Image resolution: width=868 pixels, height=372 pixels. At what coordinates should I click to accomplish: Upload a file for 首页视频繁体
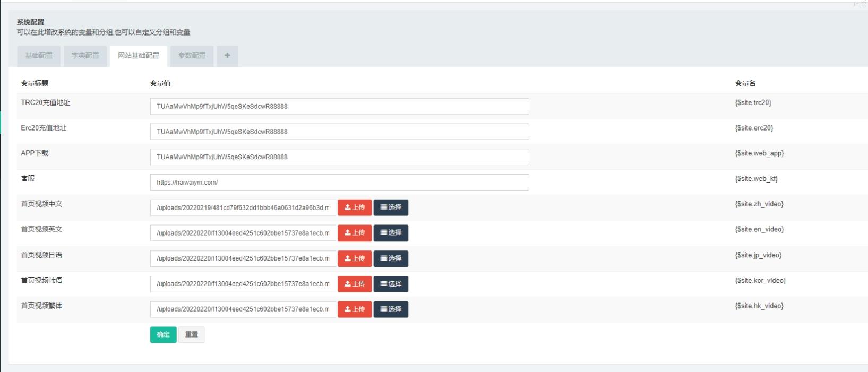pyautogui.click(x=355, y=309)
